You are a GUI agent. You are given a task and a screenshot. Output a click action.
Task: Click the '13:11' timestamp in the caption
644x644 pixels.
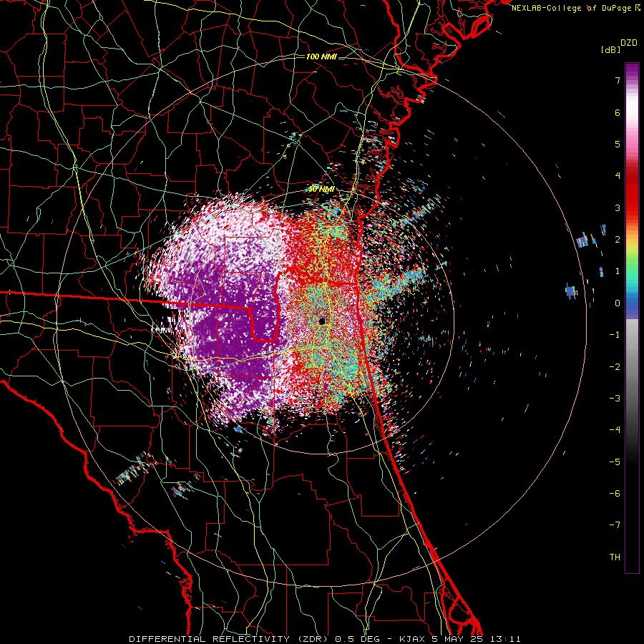click(506, 639)
